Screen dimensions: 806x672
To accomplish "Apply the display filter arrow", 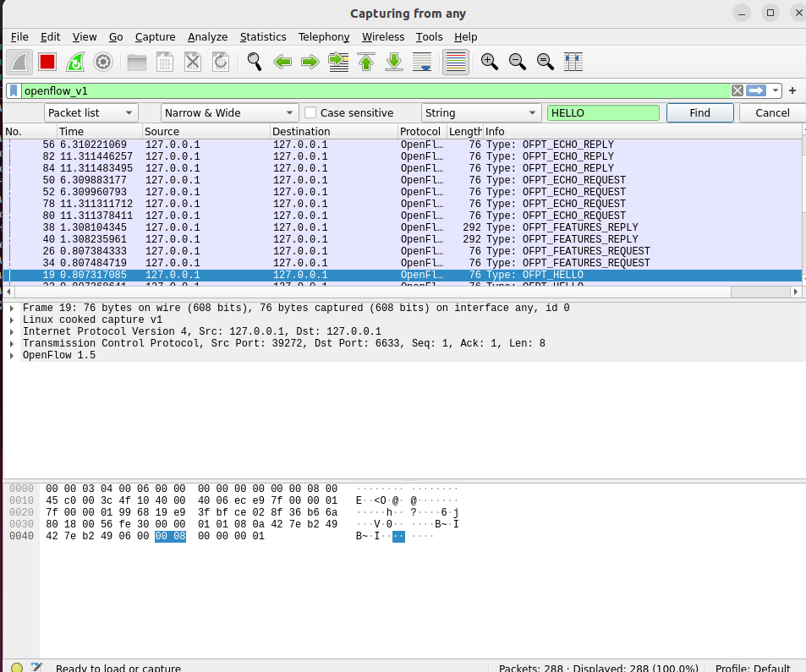I will 755,91.
